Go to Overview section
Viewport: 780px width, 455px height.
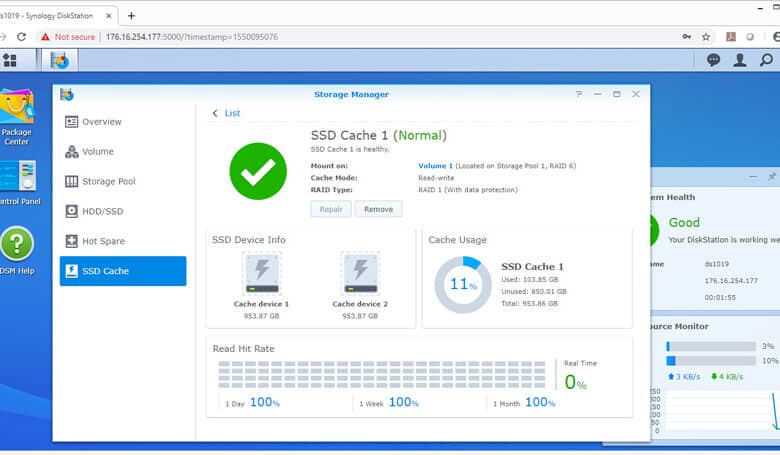tap(123, 122)
